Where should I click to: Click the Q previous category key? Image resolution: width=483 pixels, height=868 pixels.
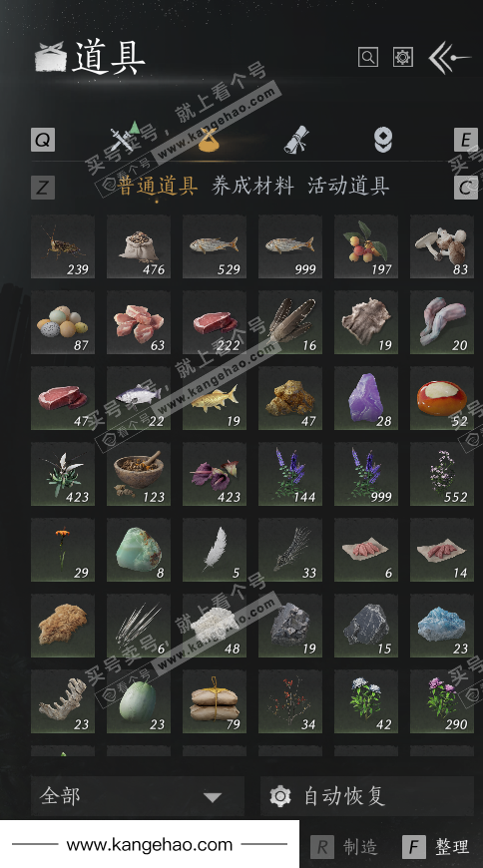pos(43,140)
